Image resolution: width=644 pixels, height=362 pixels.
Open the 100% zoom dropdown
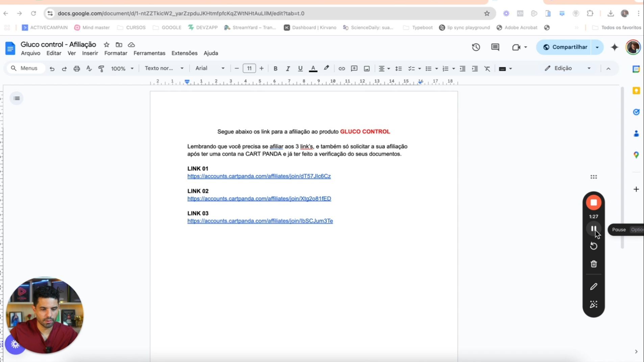click(x=122, y=69)
